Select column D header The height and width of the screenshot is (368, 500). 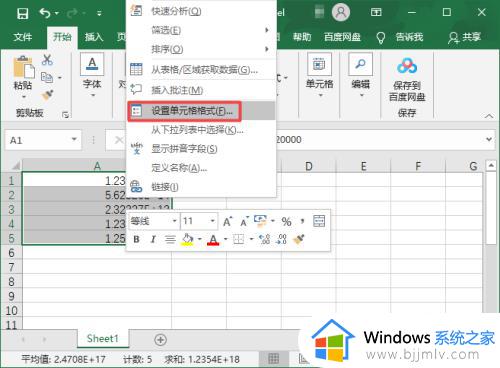click(x=309, y=166)
